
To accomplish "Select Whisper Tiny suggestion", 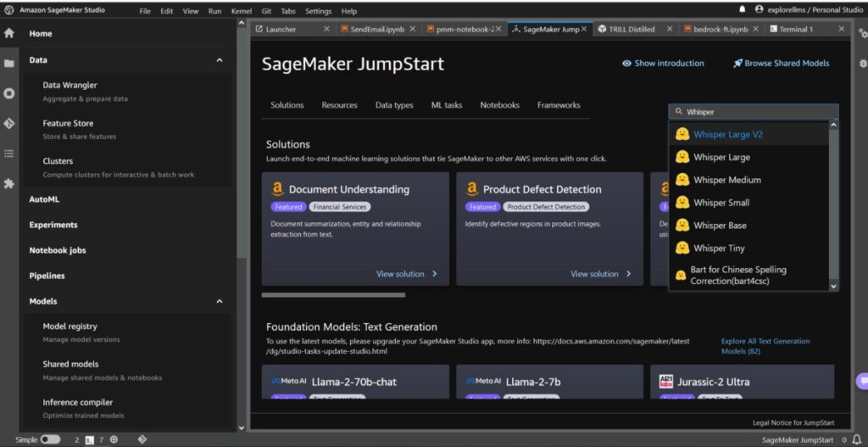I will pyautogui.click(x=749, y=249).
